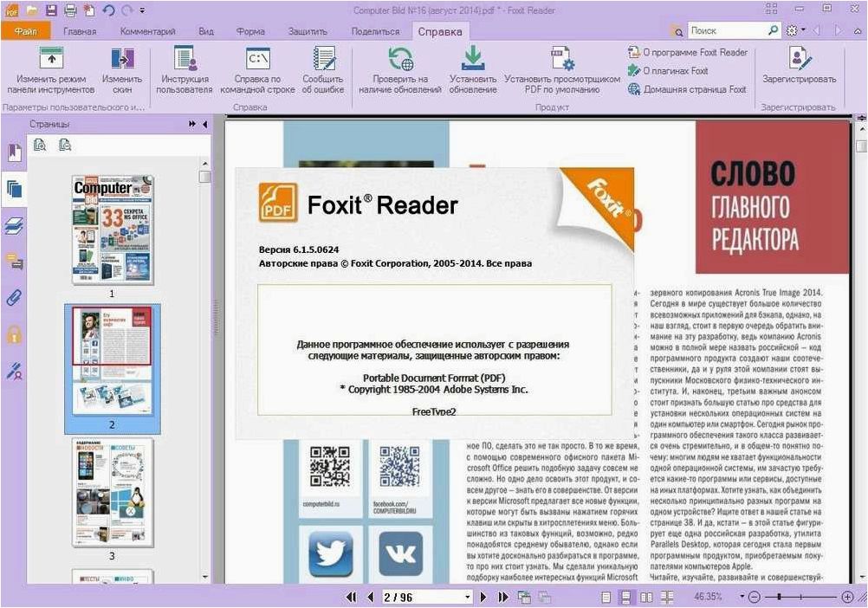Go to previous page button

click(x=371, y=597)
